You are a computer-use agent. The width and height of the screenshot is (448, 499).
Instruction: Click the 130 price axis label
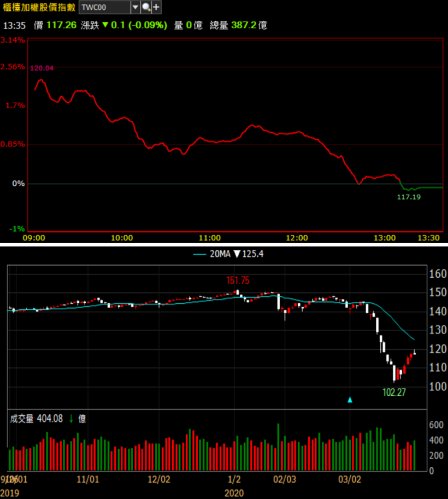[x=438, y=330]
